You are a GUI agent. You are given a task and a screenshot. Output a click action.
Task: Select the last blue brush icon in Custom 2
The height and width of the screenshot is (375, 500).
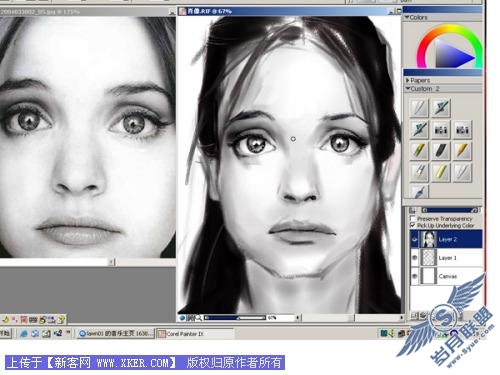coord(419,192)
